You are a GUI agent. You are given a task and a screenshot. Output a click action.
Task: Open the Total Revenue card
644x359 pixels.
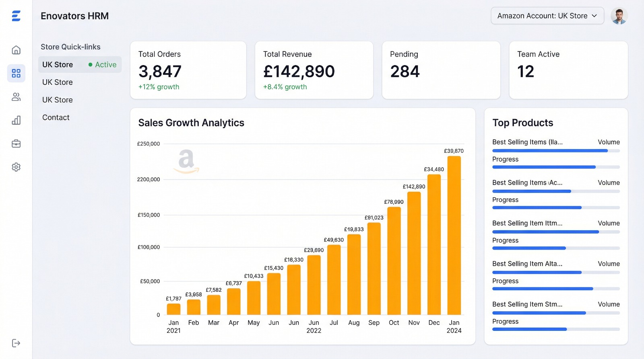point(314,70)
